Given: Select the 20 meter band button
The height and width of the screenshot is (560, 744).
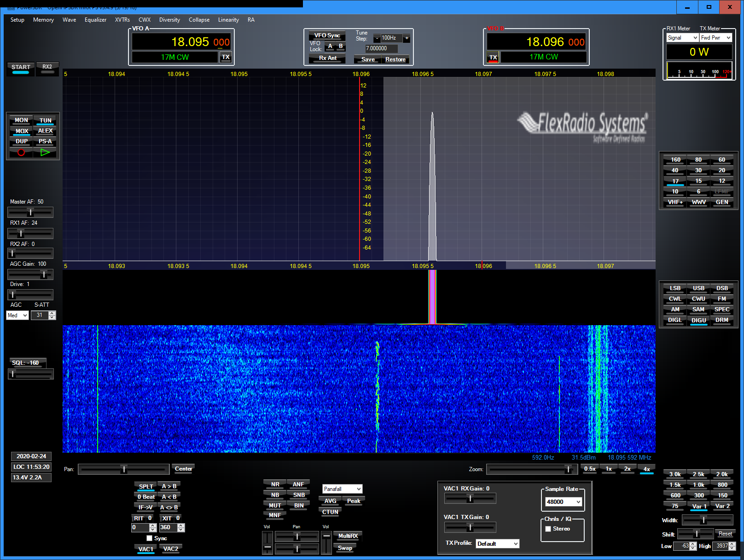Looking at the screenshot, I should click(x=722, y=170).
